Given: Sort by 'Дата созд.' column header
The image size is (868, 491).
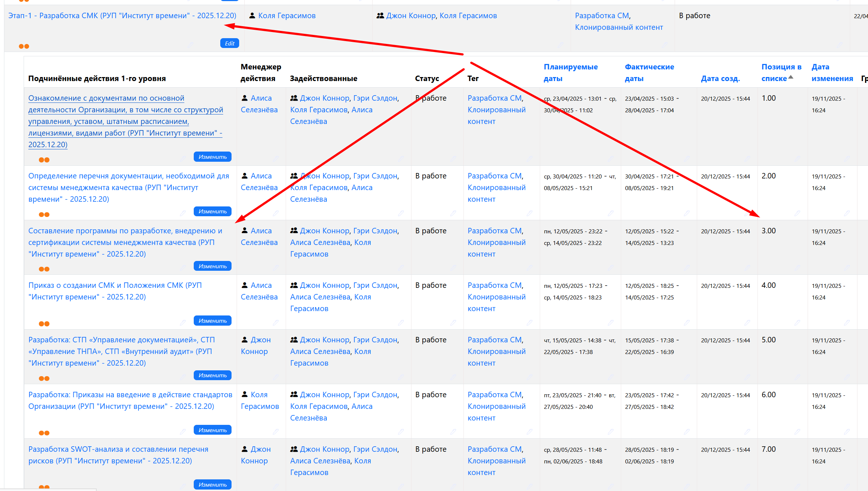Looking at the screenshot, I should 720,79.
